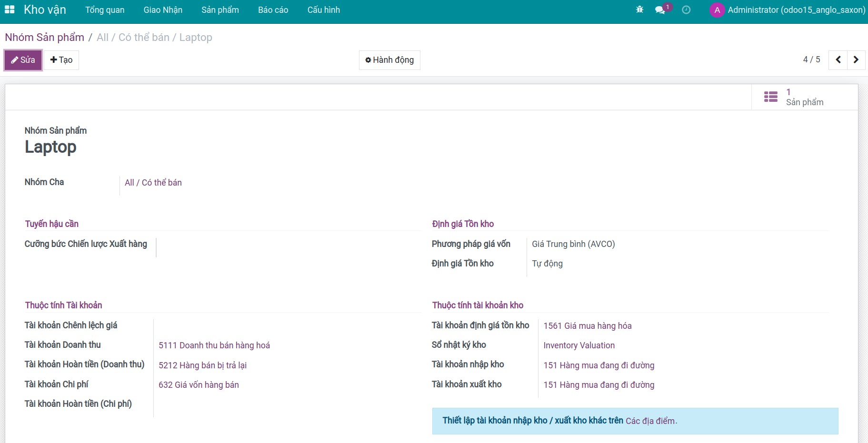Click the Sửa edit button
868x443 pixels.
[x=23, y=60]
